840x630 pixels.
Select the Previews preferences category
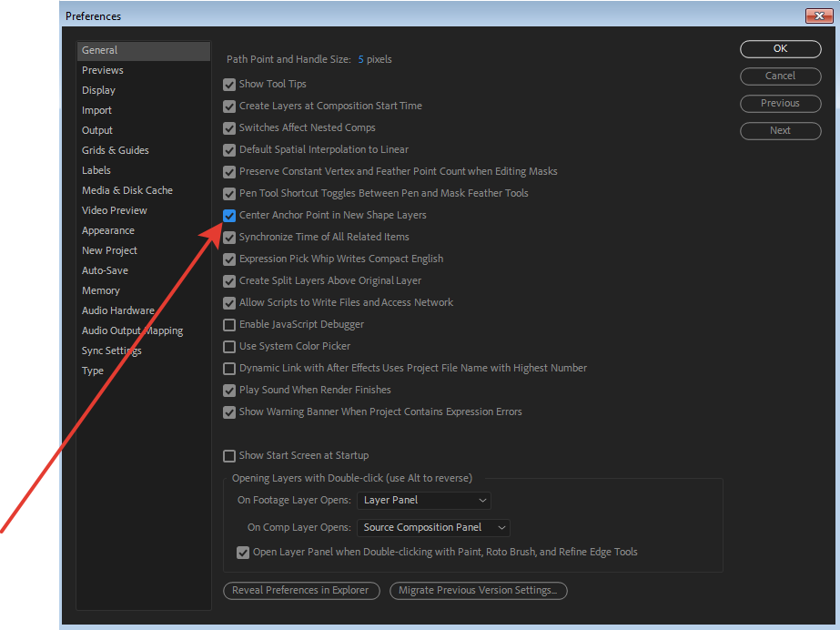[102, 69]
